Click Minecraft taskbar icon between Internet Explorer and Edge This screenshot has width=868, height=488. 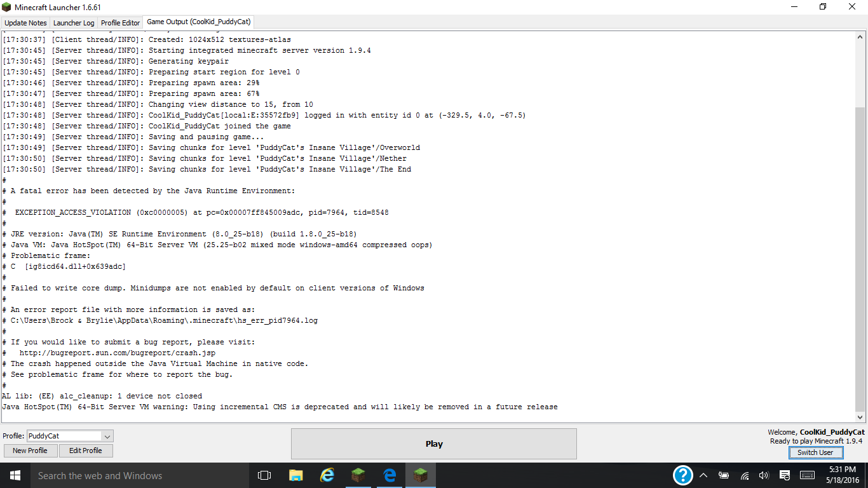point(358,475)
